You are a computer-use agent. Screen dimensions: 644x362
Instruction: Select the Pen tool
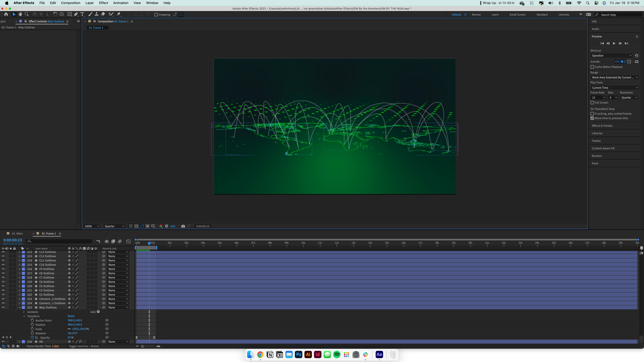tap(76, 14)
